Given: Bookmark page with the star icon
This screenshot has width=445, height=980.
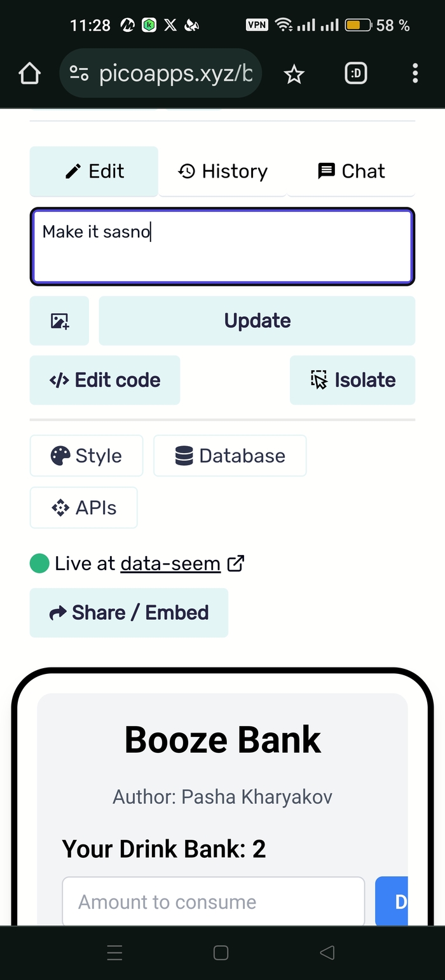Looking at the screenshot, I should (x=294, y=75).
